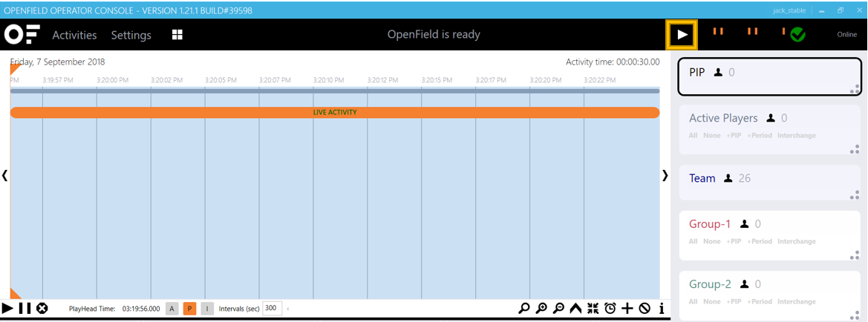This screenshot has height=322, width=868.
Task: Click +PIP under Group-2
Action: click(x=734, y=301)
